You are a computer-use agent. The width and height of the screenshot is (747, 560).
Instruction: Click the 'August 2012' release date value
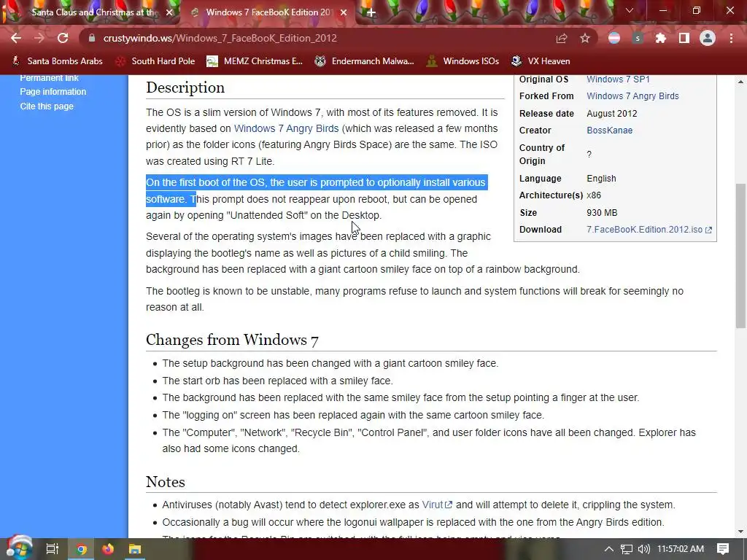[612, 113]
